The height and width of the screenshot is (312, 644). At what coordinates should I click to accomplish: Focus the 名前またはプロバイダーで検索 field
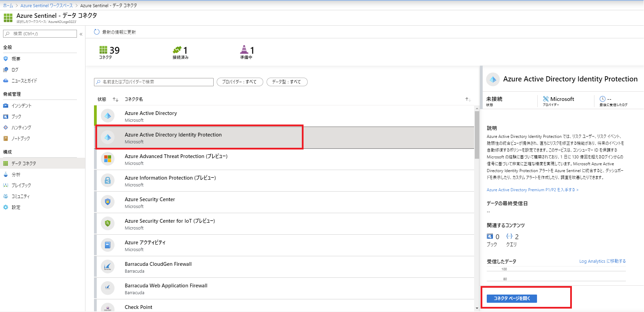(154, 82)
